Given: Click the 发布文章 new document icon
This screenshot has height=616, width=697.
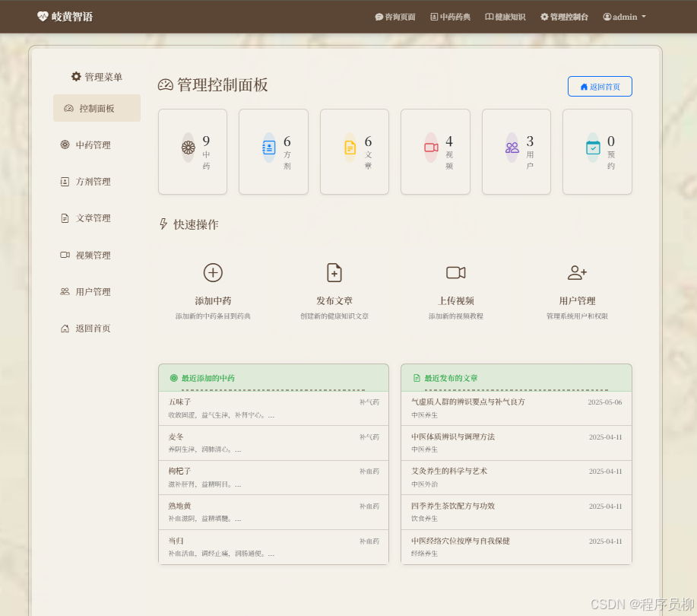Looking at the screenshot, I should [x=334, y=273].
